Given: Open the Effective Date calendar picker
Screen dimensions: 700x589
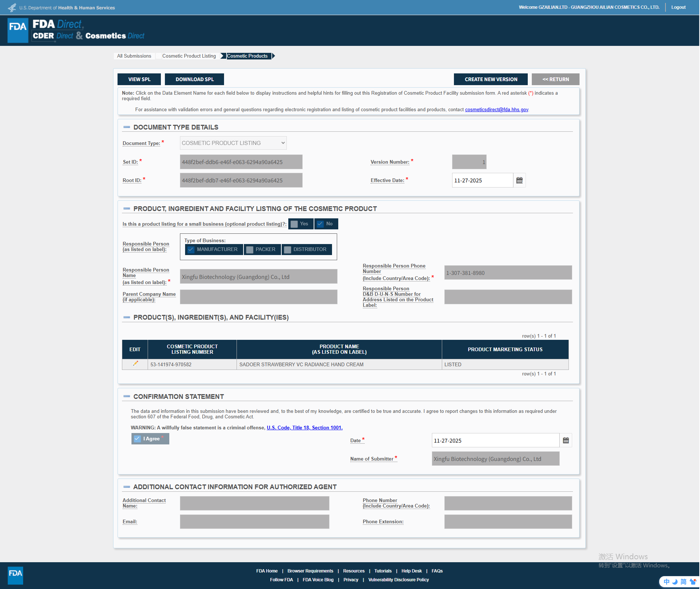Looking at the screenshot, I should coord(519,181).
